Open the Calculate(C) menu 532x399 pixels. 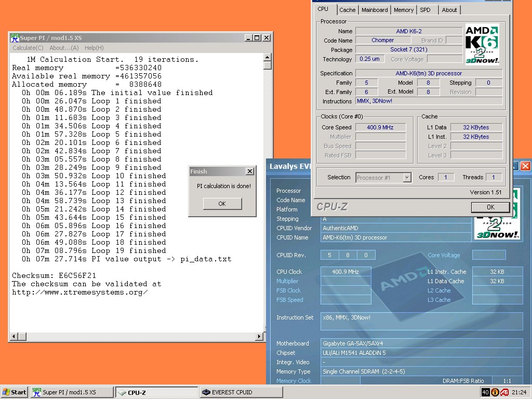pyautogui.click(x=28, y=48)
